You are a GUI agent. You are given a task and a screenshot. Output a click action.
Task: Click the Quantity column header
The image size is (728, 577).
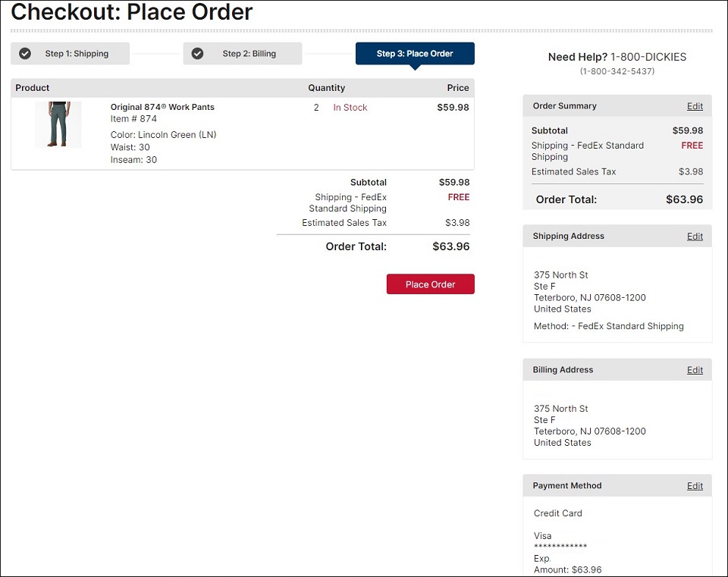tap(326, 88)
